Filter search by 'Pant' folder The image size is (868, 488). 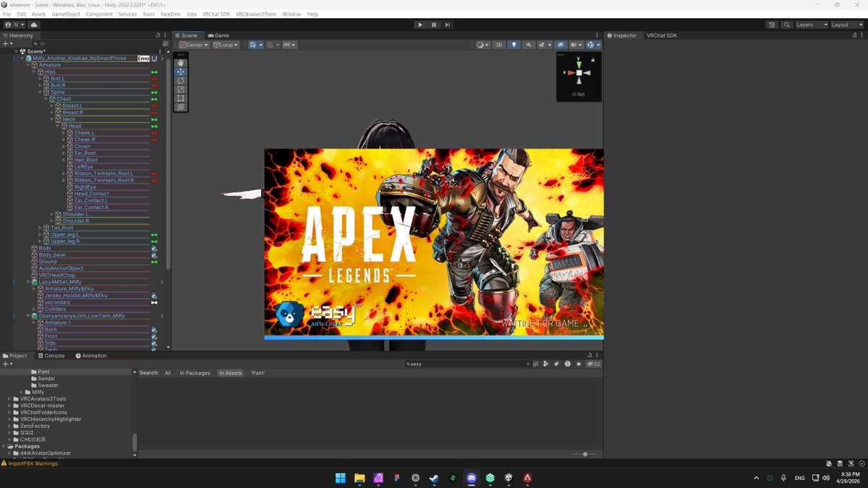point(258,373)
